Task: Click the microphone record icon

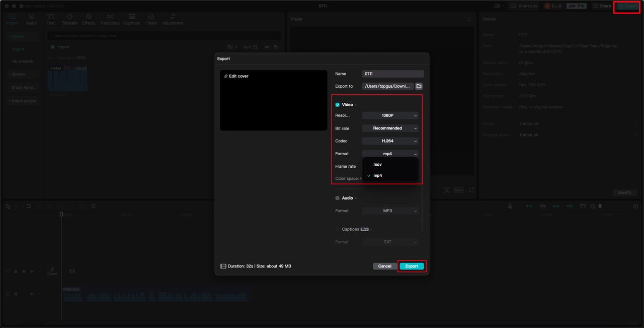Action: [510, 206]
